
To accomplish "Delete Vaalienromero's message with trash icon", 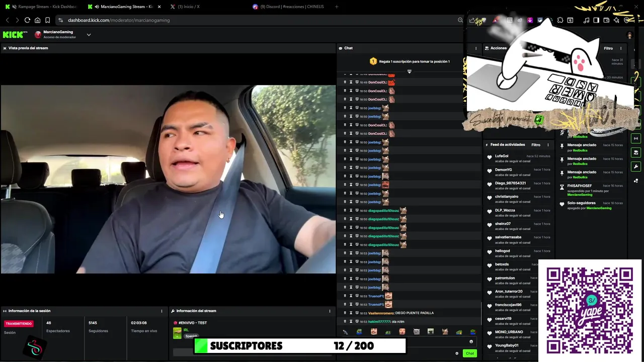I will (x=345, y=313).
